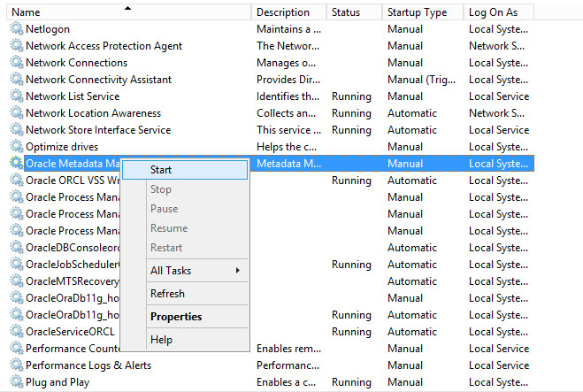Select the Network Connections gear icon
This screenshot has height=392, width=583.
click(16, 62)
